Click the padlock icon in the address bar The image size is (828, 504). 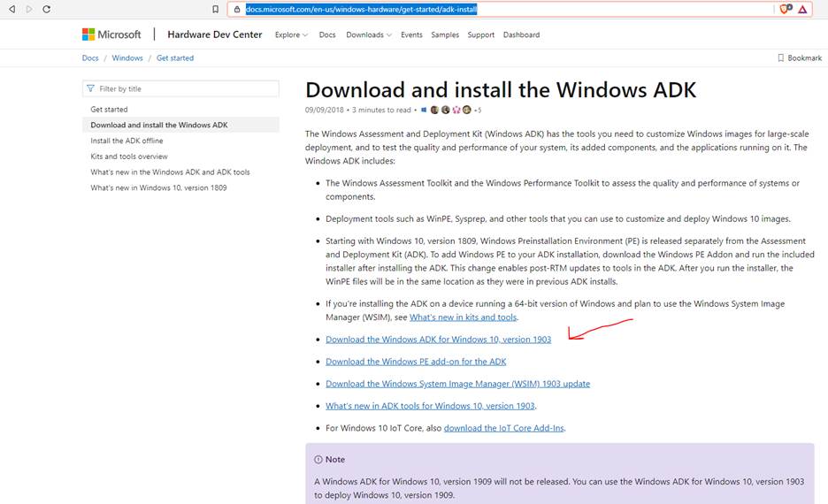click(237, 9)
